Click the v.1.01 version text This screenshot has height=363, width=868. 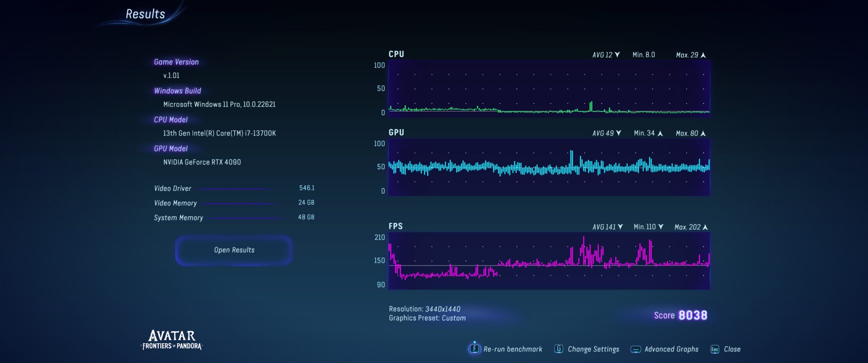point(171,75)
